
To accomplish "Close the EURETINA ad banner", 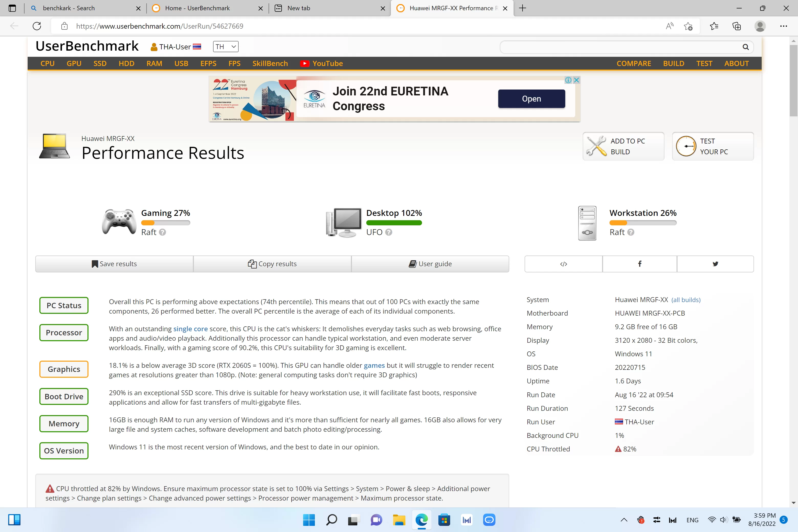I will click(576, 80).
